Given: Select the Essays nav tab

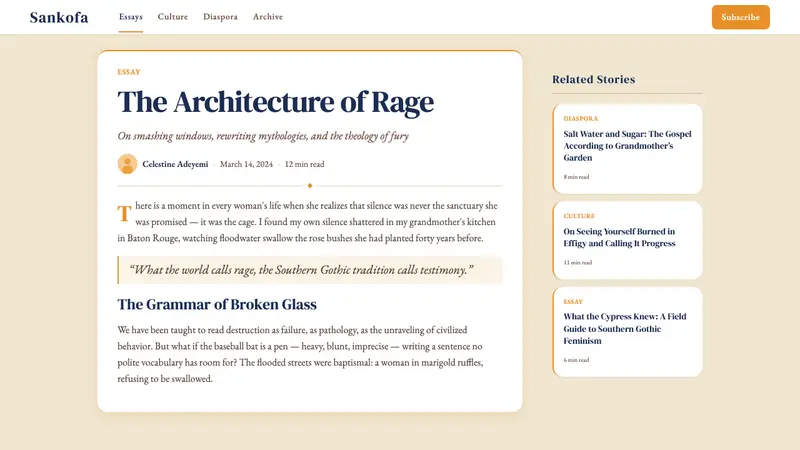Looking at the screenshot, I should [131, 17].
